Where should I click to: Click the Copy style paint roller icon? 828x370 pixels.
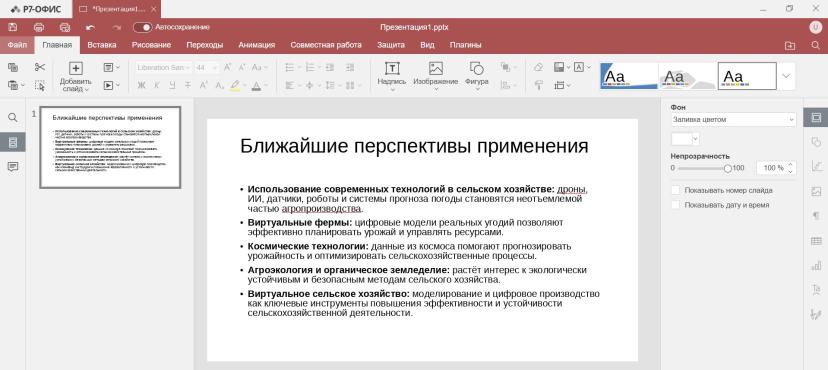tap(538, 85)
